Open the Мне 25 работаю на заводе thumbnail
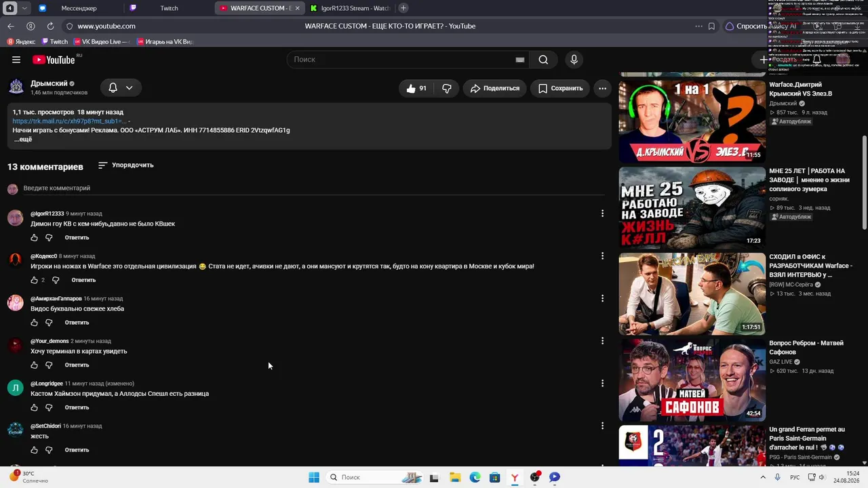Image resolution: width=868 pixels, height=488 pixels. click(x=692, y=208)
